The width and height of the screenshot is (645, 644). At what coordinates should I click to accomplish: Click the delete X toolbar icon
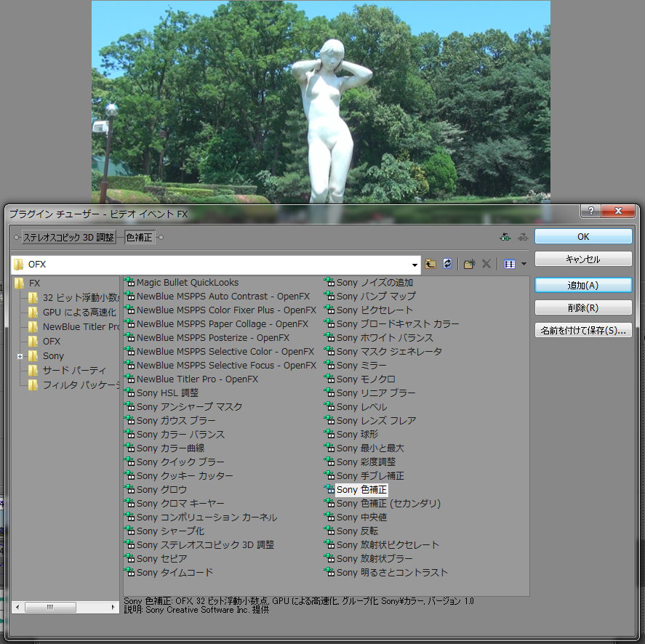(486, 264)
